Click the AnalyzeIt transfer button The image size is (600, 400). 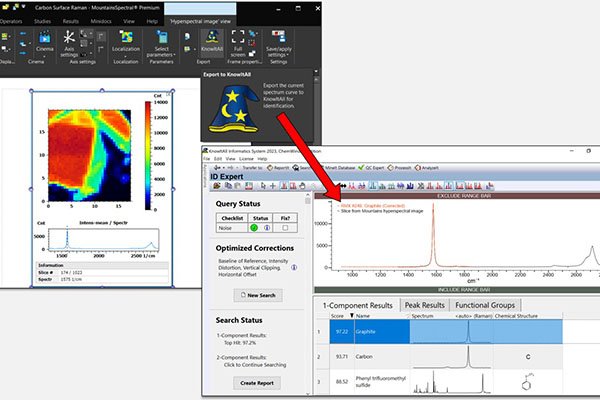[x=427, y=168]
